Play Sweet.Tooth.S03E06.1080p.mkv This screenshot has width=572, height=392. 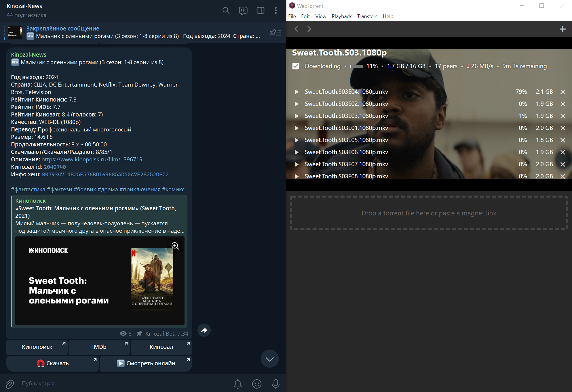pos(297,152)
